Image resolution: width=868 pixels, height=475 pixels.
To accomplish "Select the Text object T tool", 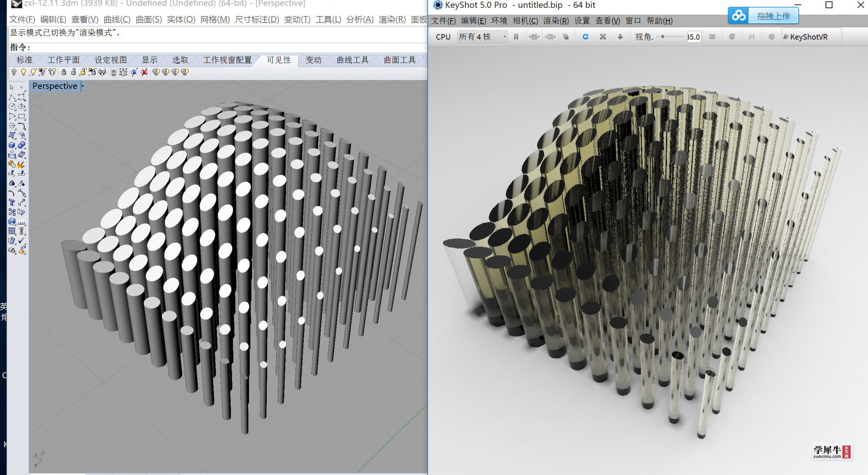I will pos(12,202).
